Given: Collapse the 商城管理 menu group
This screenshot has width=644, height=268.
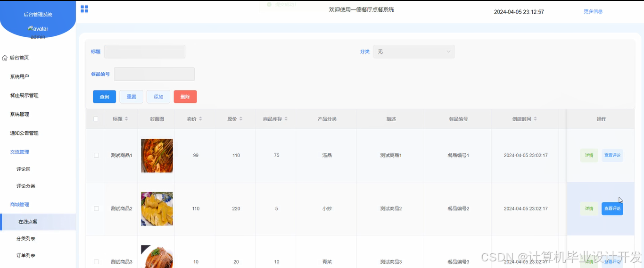Looking at the screenshot, I should (20, 204).
